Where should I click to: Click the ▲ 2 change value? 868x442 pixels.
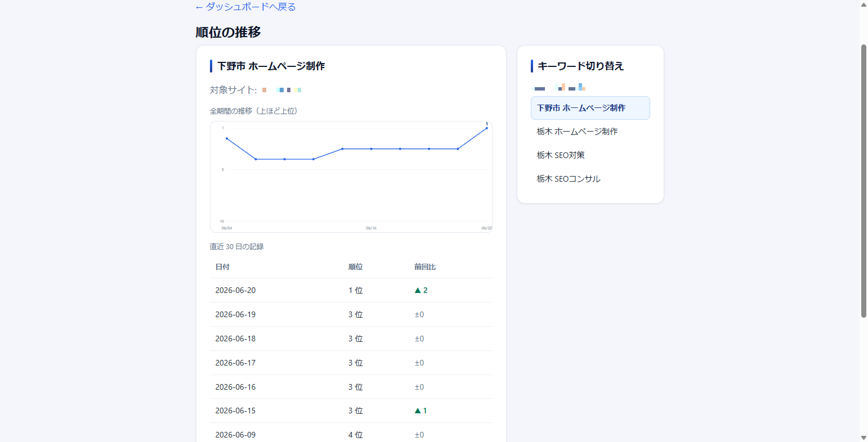coord(421,291)
